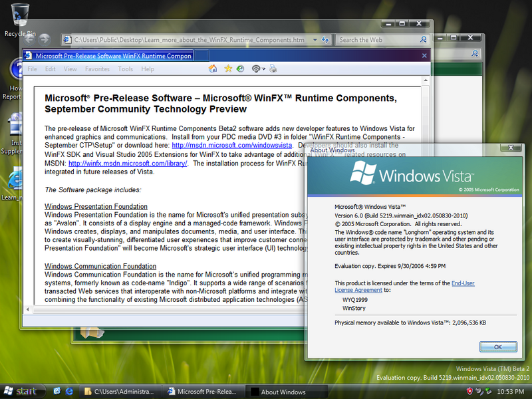The width and height of the screenshot is (532, 399).
Task: Click the network connection tray icon
Action: click(x=488, y=391)
